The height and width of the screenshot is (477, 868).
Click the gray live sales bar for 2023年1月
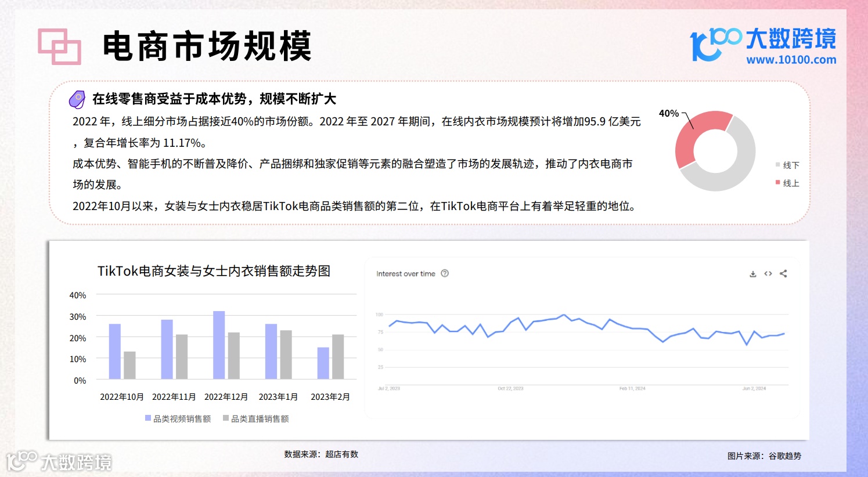coord(286,355)
